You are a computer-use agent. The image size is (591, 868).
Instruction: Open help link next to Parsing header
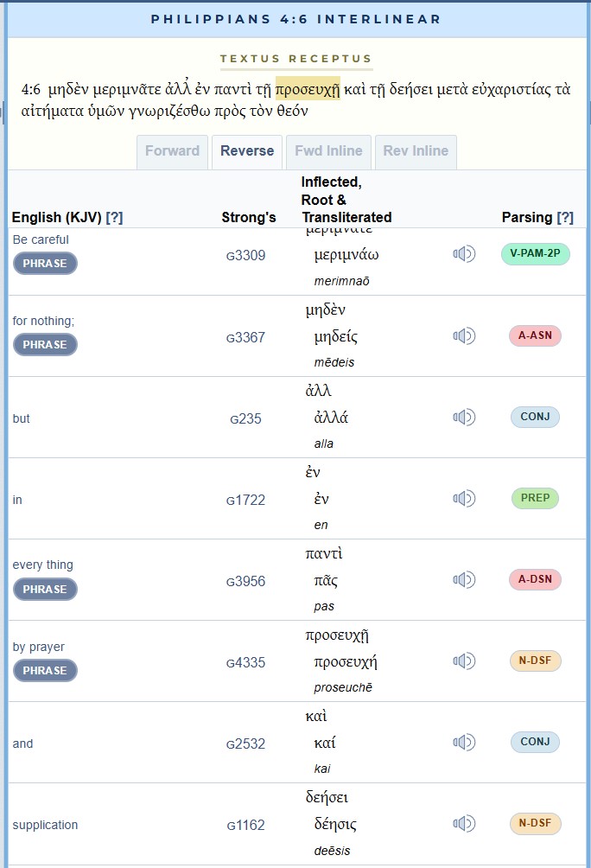(565, 218)
